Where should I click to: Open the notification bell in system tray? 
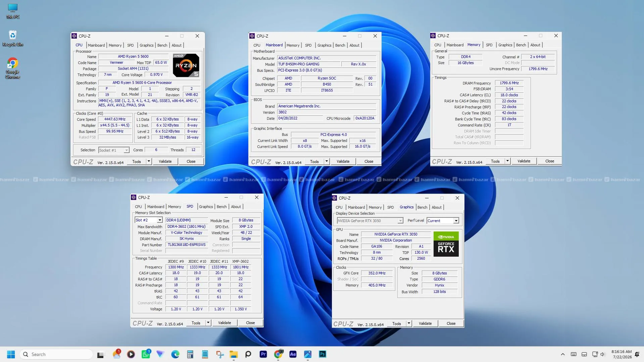[x=637, y=354]
